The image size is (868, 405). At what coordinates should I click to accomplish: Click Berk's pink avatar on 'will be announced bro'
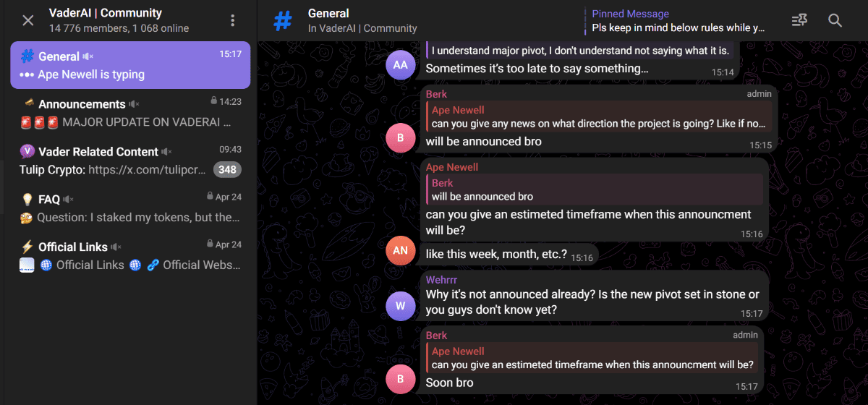(401, 138)
